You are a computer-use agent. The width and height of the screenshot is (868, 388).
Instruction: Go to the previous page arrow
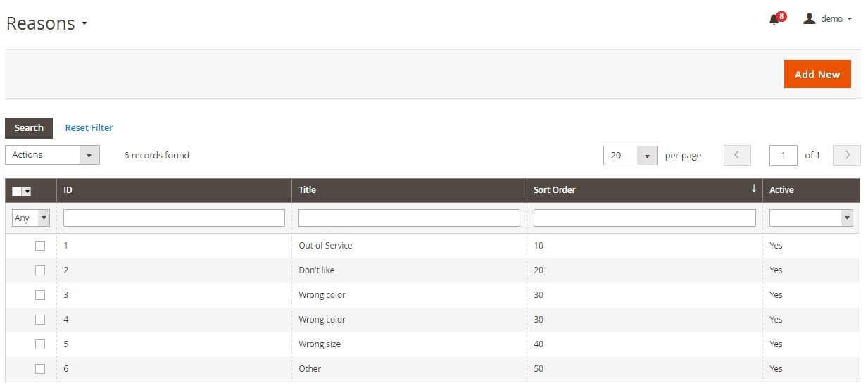point(737,156)
